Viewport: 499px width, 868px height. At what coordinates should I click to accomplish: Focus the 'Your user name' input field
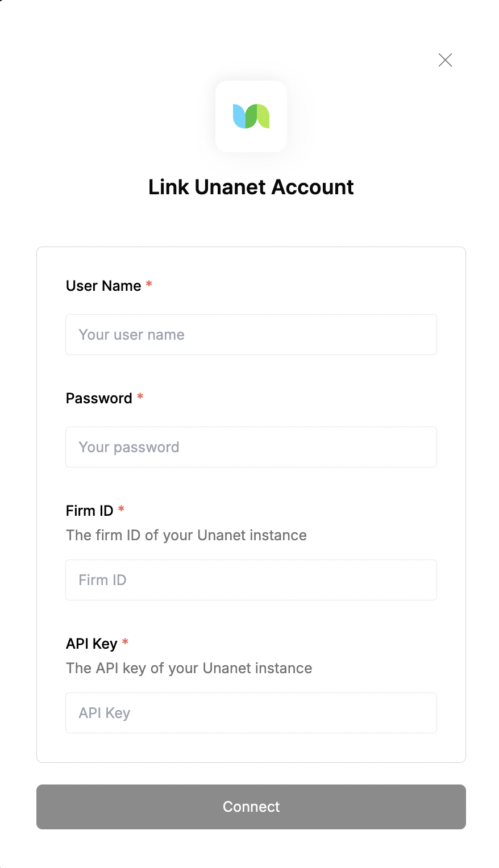[x=251, y=335]
